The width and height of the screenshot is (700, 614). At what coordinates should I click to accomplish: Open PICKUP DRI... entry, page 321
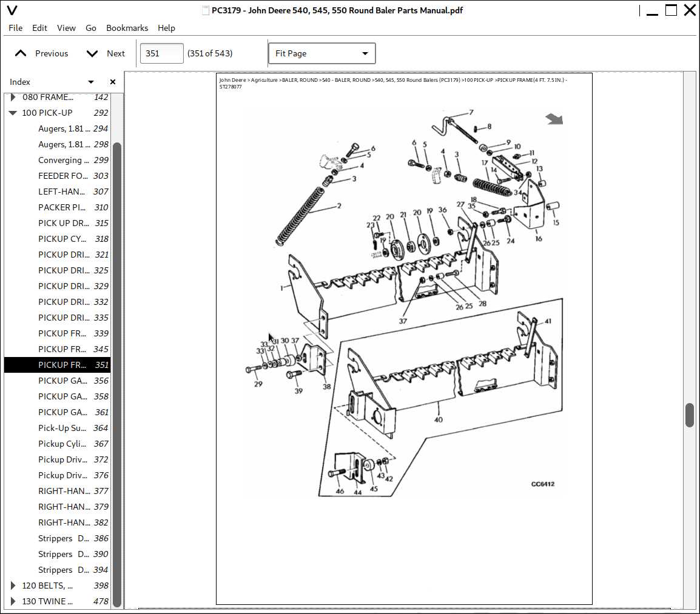point(57,255)
